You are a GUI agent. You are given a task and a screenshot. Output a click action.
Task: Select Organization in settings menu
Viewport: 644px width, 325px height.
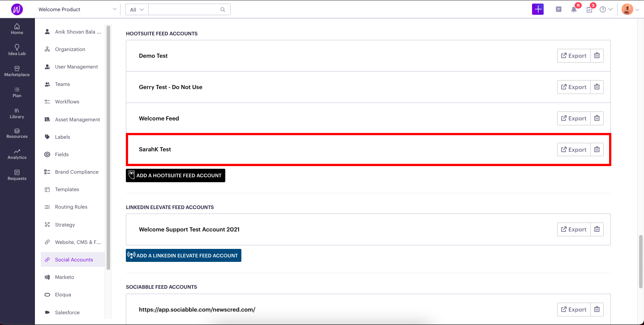[x=73, y=49]
